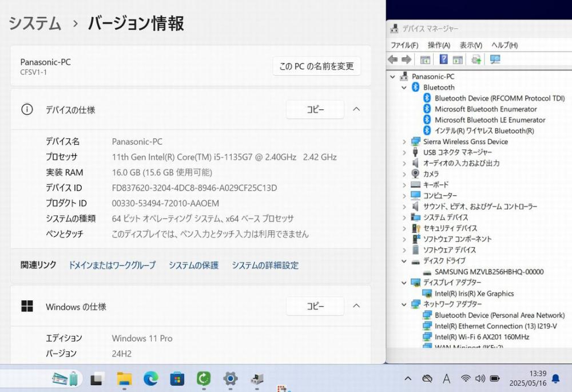Click コピー button for Windows の仕様
The image size is (572, 392).
click(x=315, y=306)
